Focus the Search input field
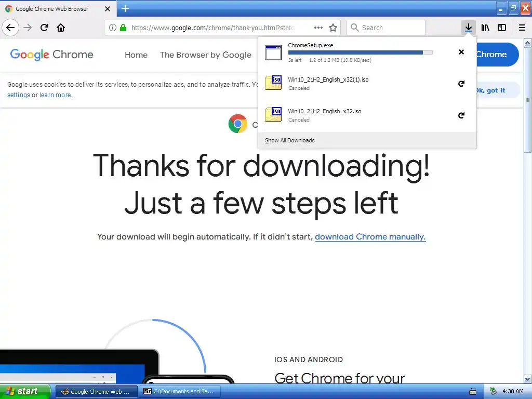The image size is (532, 399). point(386,28)
